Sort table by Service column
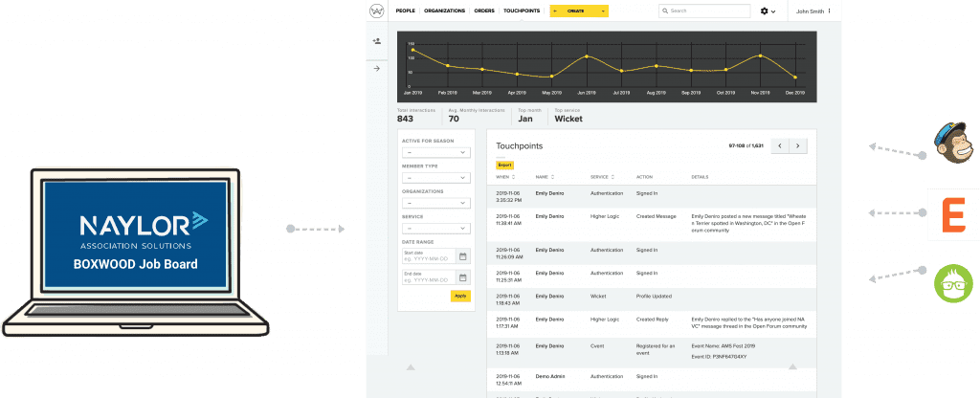The width and height of the screenshot is (980, 398). coord(603,177)
